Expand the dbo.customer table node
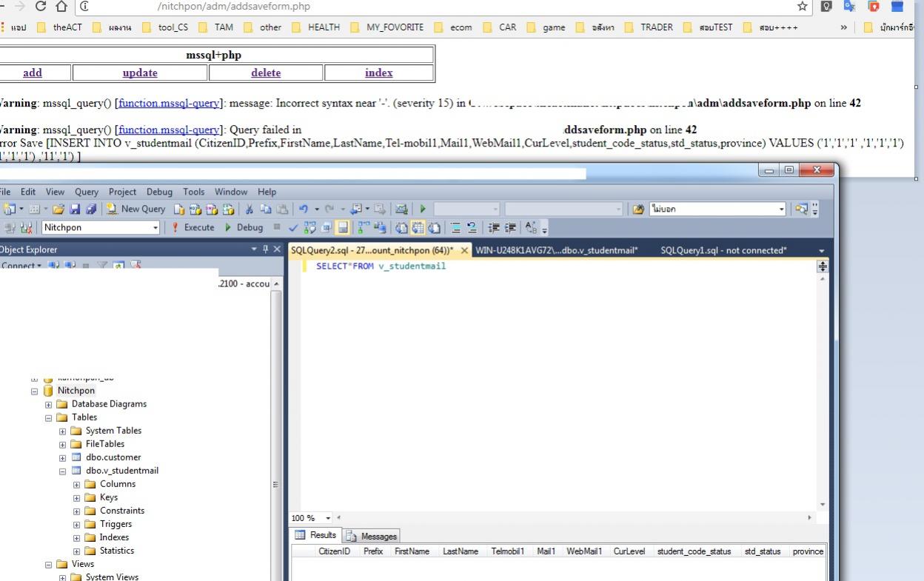924x581 pixels. (63, 457)
